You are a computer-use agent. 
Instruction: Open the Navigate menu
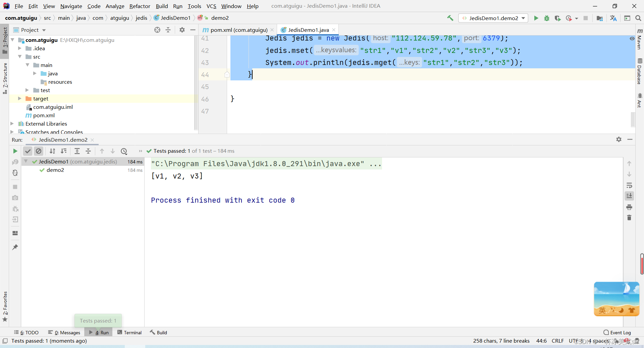coord(71,6)
